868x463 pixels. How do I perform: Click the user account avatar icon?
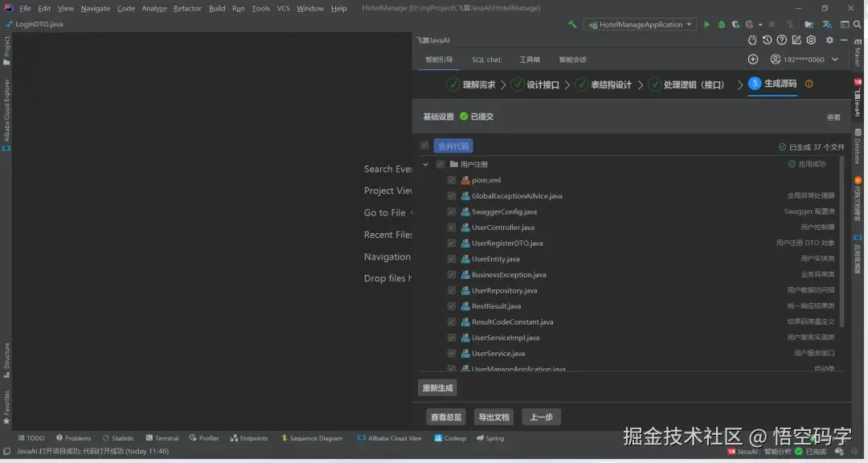coord(776,59)
